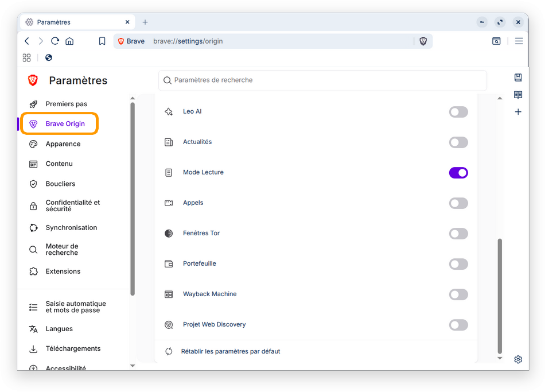Add a new item to the sidebar

518,112
